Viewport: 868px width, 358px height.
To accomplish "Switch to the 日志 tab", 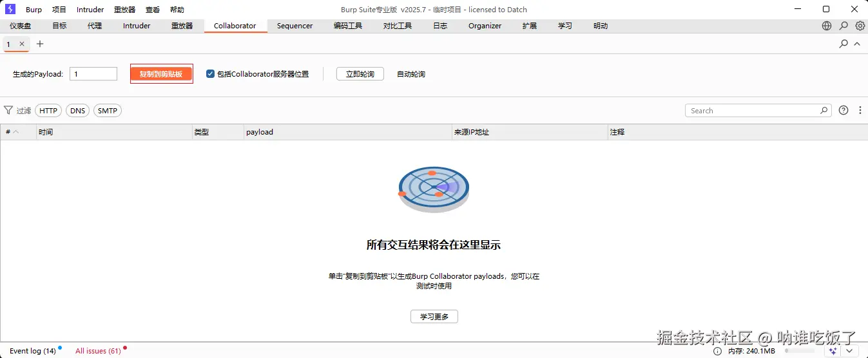I will coord(440,26).
